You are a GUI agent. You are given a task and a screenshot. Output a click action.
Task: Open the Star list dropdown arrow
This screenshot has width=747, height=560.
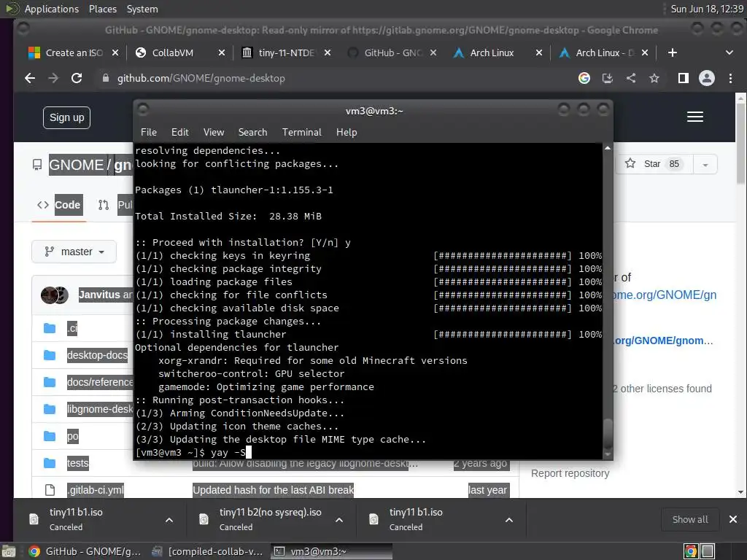(705, 165)
